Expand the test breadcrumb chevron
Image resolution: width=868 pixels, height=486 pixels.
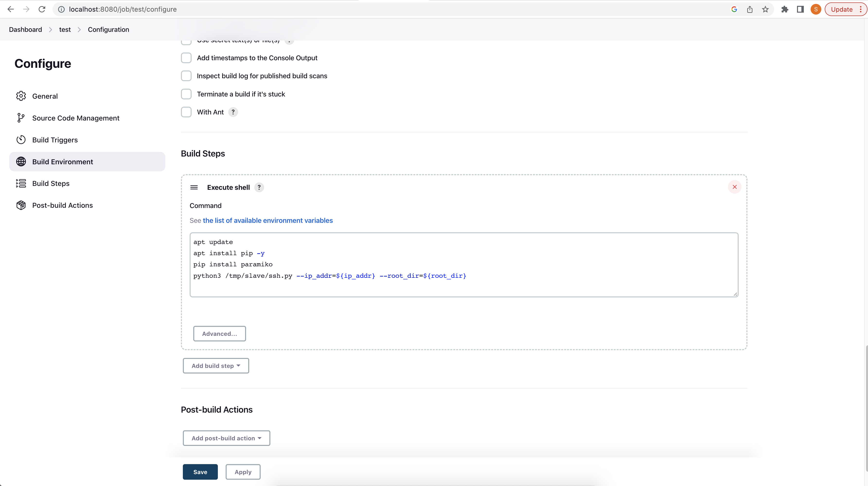click(79, 30)
